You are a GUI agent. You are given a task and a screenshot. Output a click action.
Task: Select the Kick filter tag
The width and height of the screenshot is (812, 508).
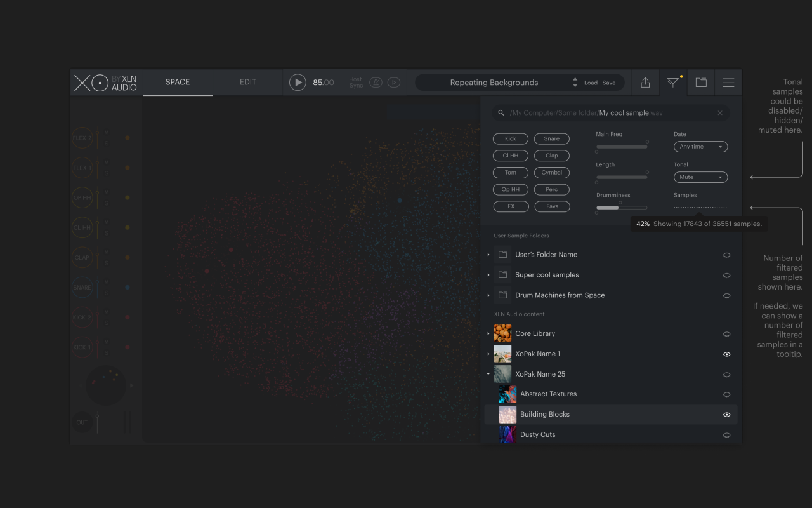[511, 138]
